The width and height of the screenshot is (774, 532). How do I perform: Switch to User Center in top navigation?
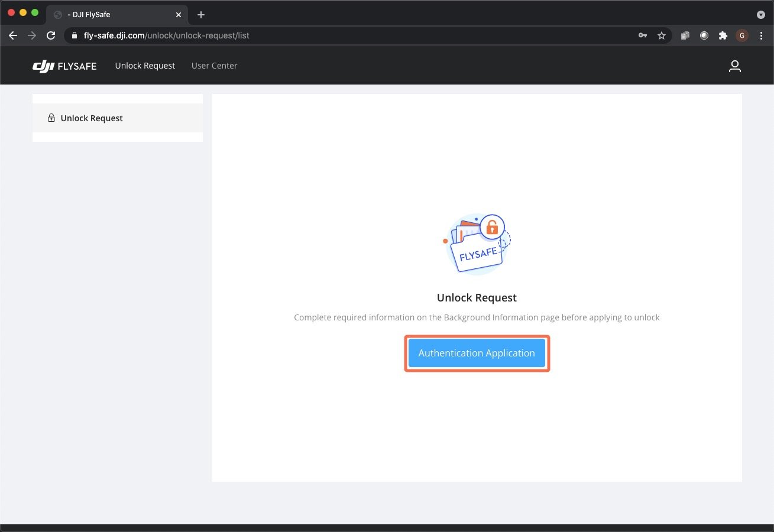(x=214, y=66)
